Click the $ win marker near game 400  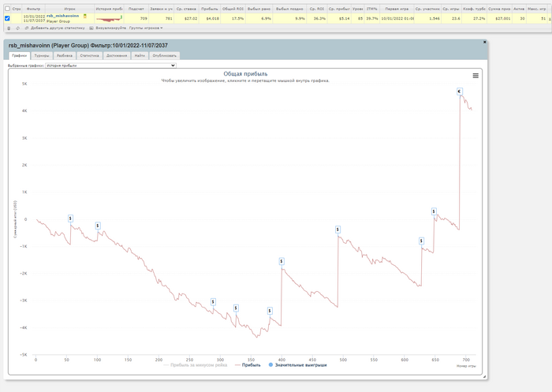[x=282, y=261]
